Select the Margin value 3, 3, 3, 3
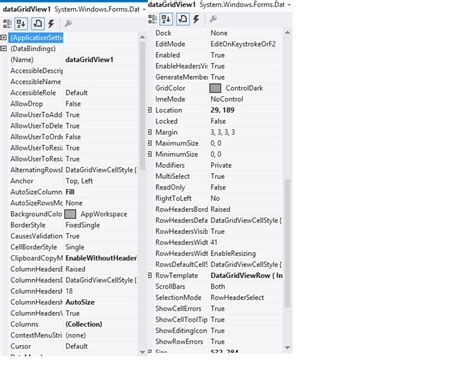The height and width of the screenshot is (391, 474). tap(223, 132)
